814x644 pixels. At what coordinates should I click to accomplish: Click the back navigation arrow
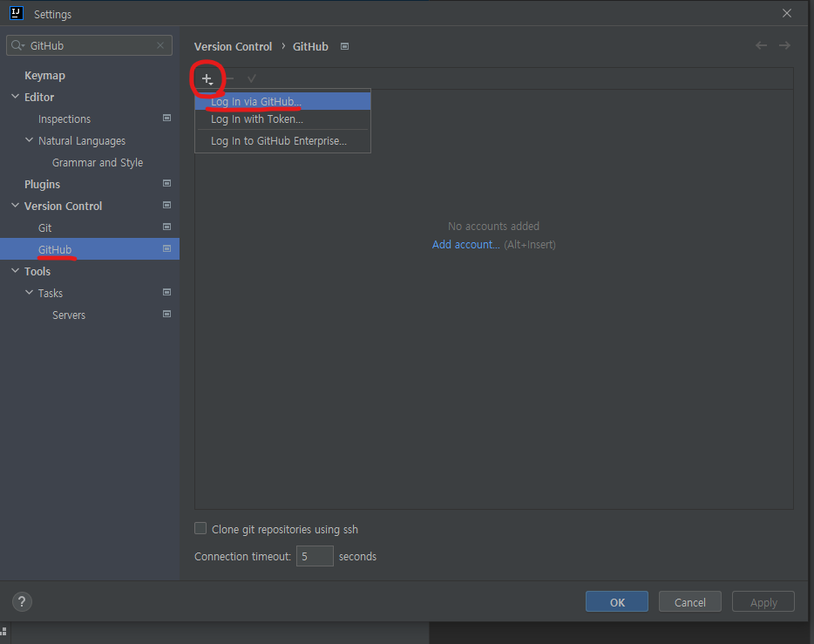coord(761,45)
